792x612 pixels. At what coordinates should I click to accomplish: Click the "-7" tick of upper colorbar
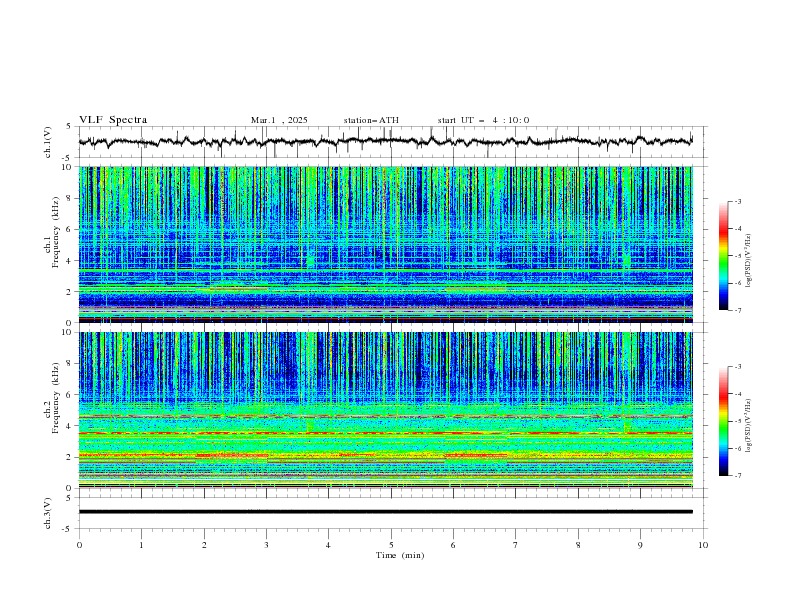click(x=737, y=310)
